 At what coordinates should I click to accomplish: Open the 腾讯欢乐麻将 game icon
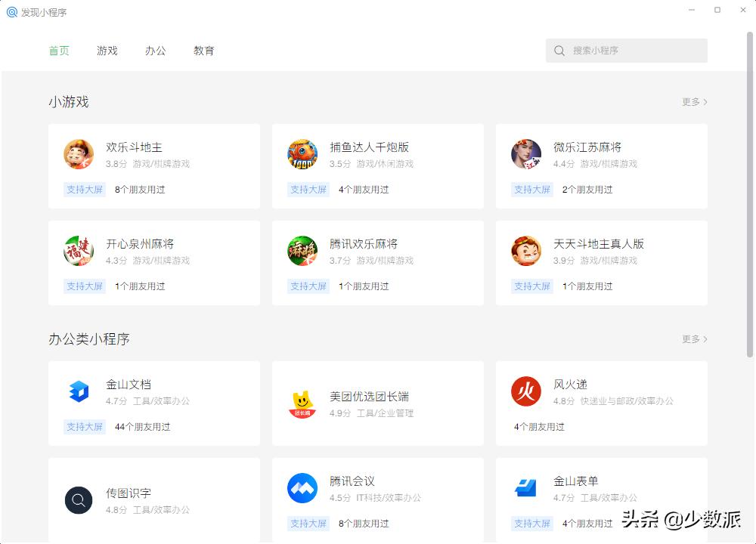[x=302, y=250]
